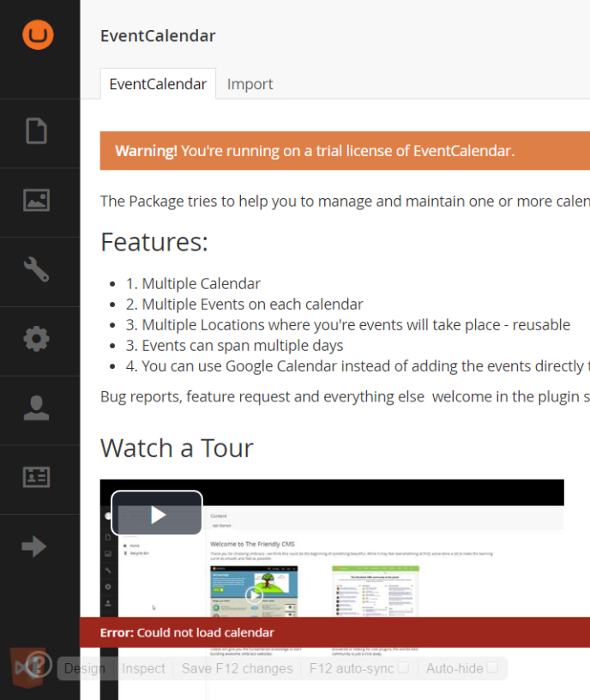The width and height of the screenshot is (590, 700).
Task: Click 'The Package tries to help' paragraph
Action: (345, 202)
